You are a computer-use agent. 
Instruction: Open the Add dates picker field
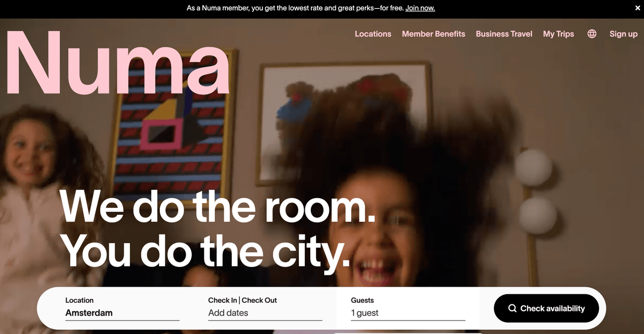tap(265, 313)
